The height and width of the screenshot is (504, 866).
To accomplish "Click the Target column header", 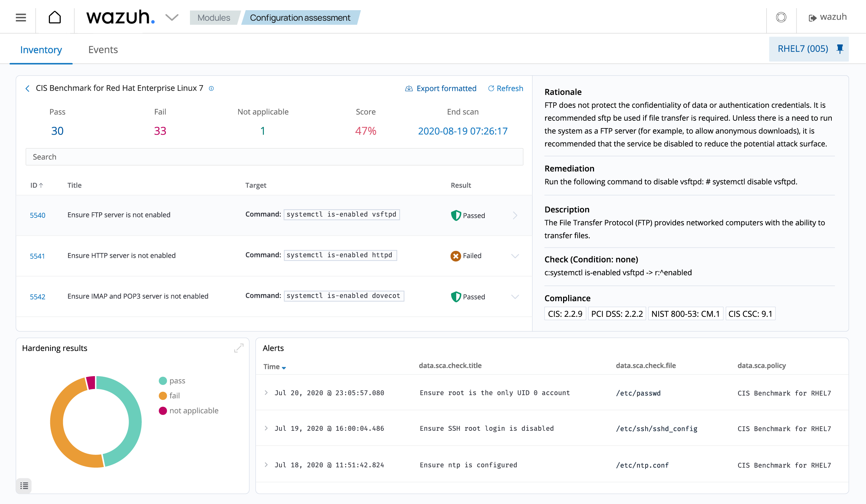I will [256, 185].
